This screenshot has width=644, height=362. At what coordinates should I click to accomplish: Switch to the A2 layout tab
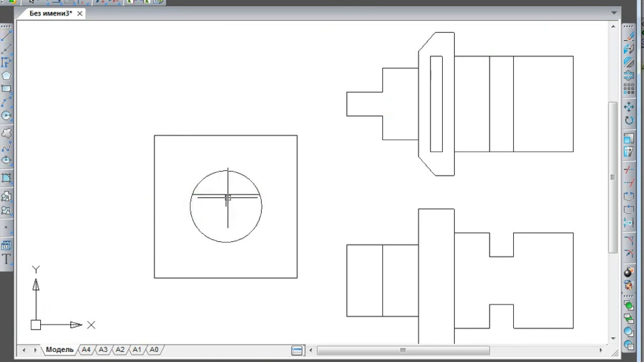point(120,349)
